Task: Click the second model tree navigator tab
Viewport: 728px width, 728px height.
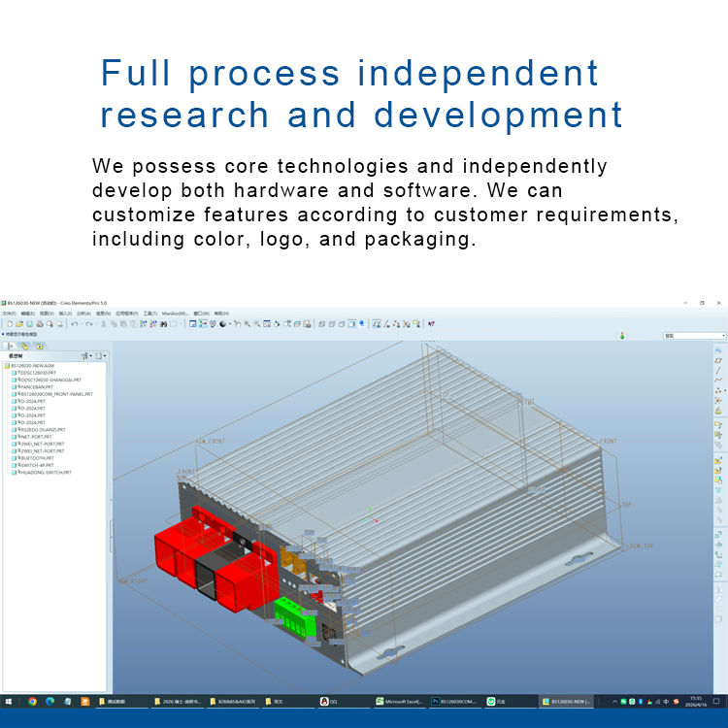Action: (24, 346)
